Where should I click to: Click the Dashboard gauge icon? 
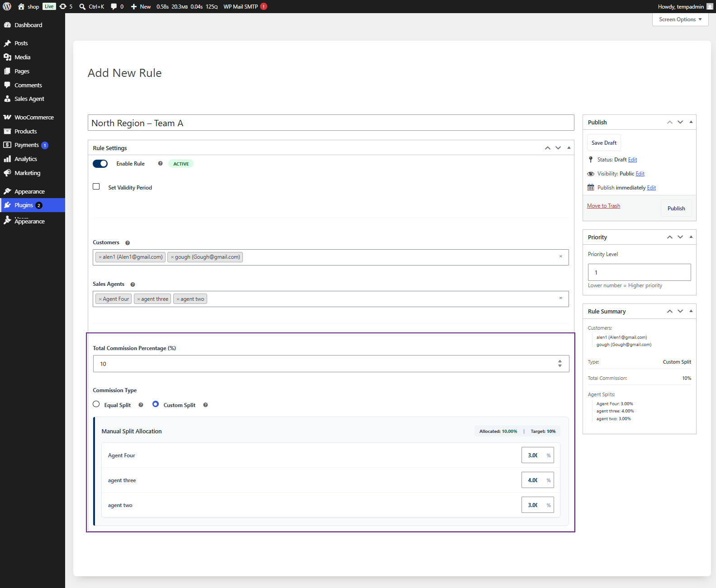[x=7, y=25]
